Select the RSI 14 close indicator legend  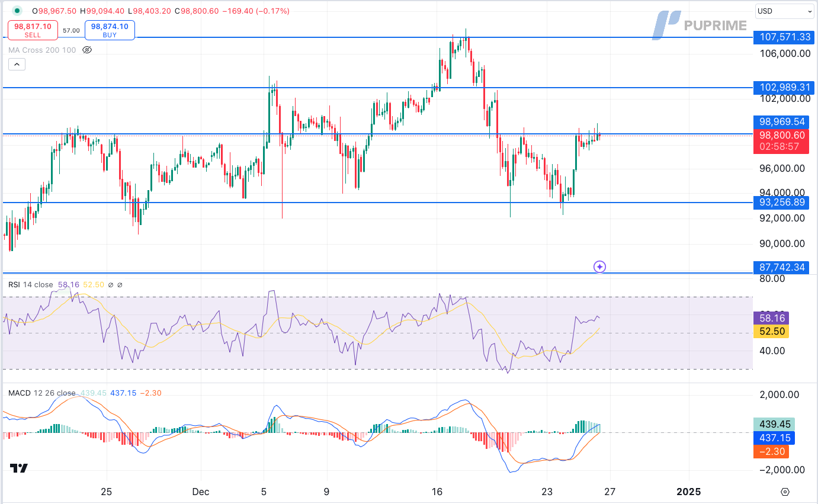coord(30,285)
